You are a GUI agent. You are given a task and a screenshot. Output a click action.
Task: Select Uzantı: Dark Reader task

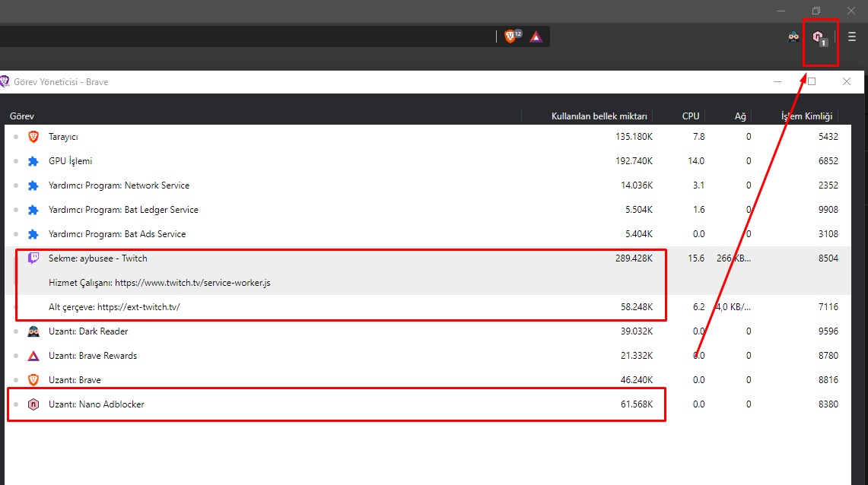[x=428, y=331]
